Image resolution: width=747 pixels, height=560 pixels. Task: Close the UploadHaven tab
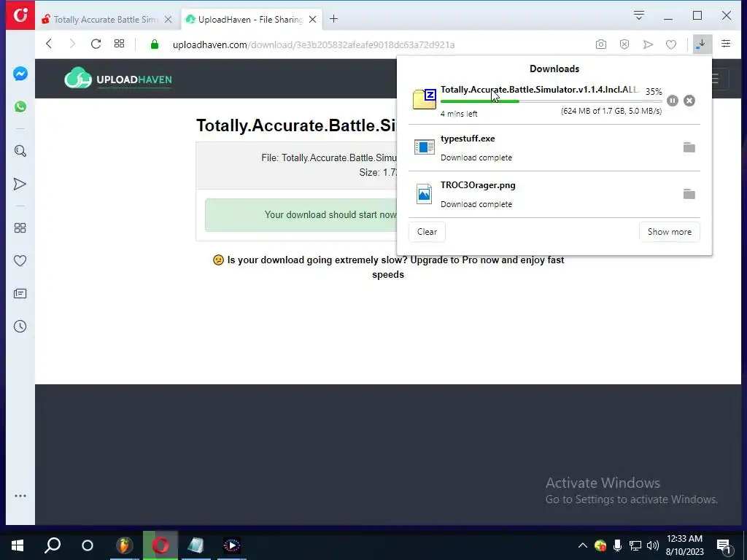click(x=312, y=20)
